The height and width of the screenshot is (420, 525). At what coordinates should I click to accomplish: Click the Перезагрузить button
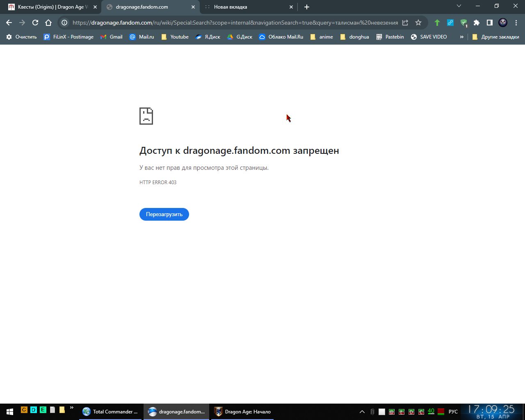(x=164, y=214)
